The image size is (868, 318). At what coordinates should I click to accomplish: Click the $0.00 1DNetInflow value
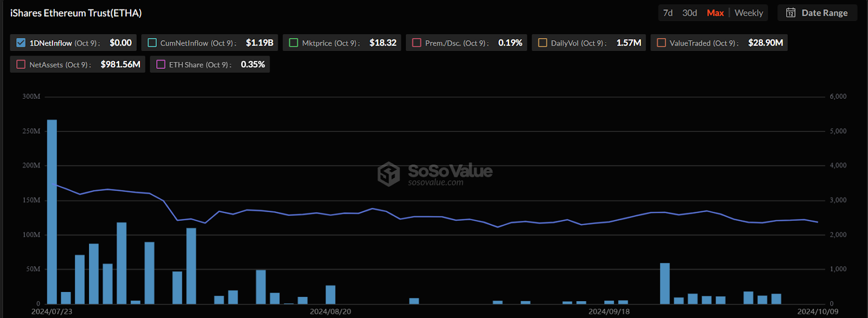click(x=120, y=43)
